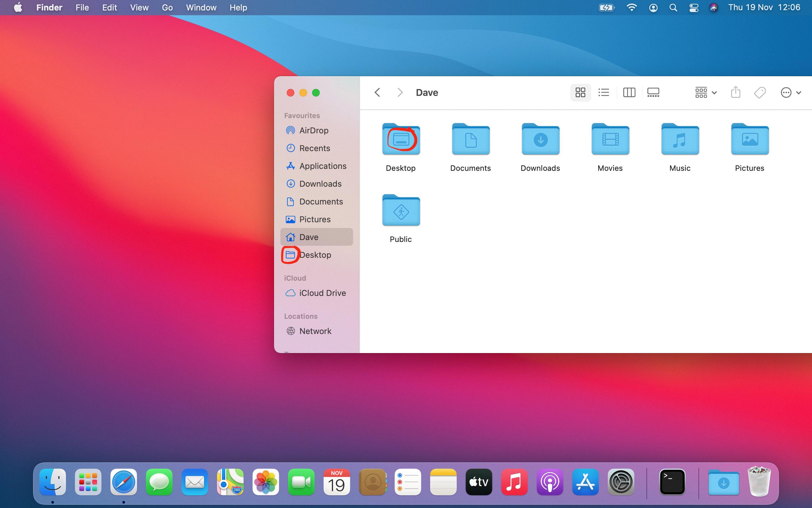Select iCloud Drive in the sidebar

[x=317, y=293]
